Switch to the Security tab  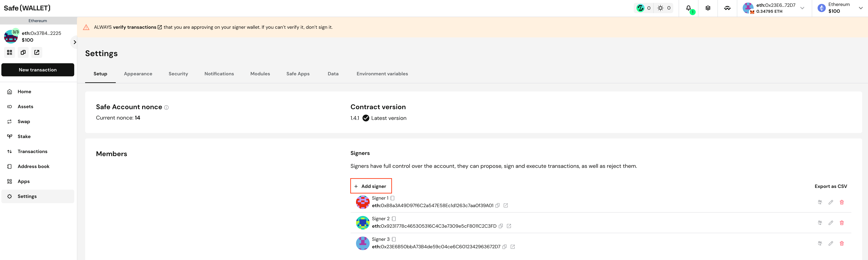click(178, 74)
